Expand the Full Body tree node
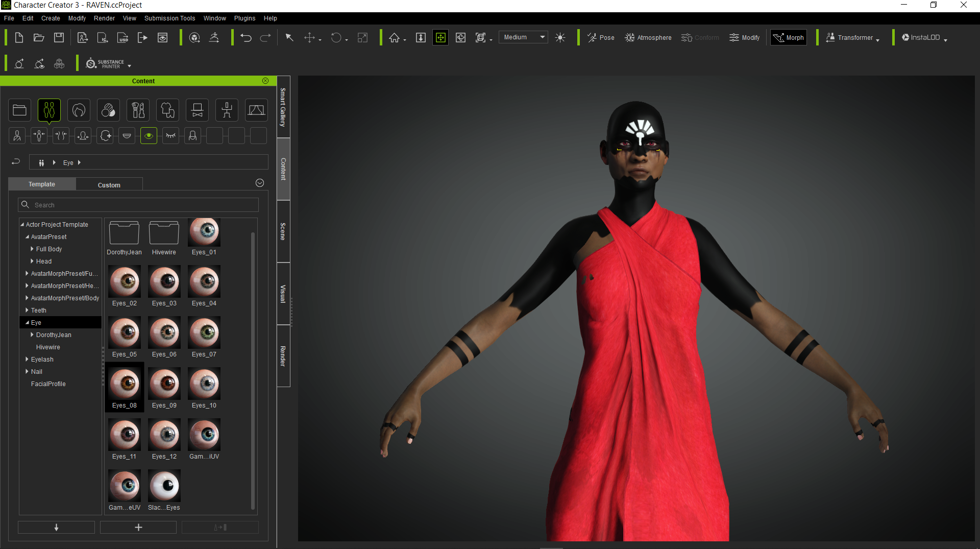This screenshot has width=980, height=549. [32, 249]
